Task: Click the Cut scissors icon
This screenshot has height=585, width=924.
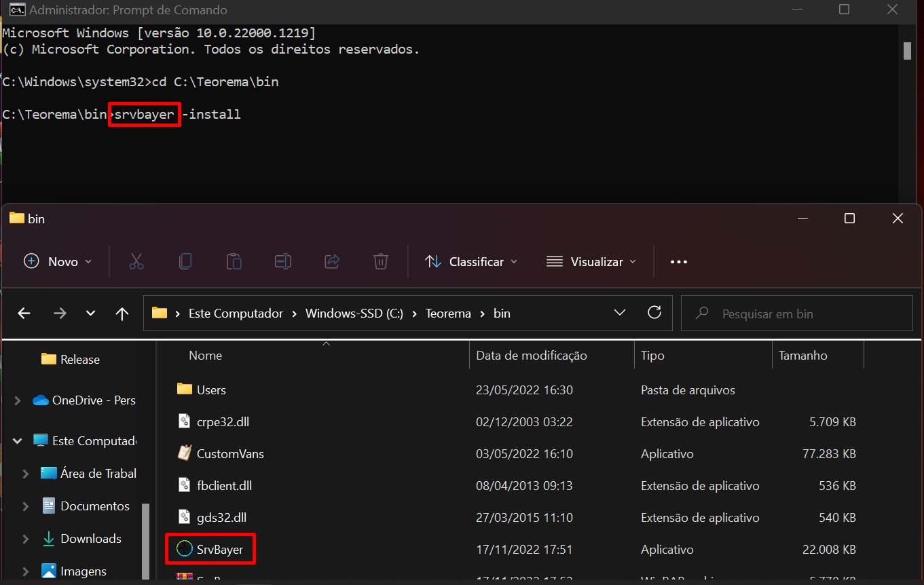Action: (136, 261)
